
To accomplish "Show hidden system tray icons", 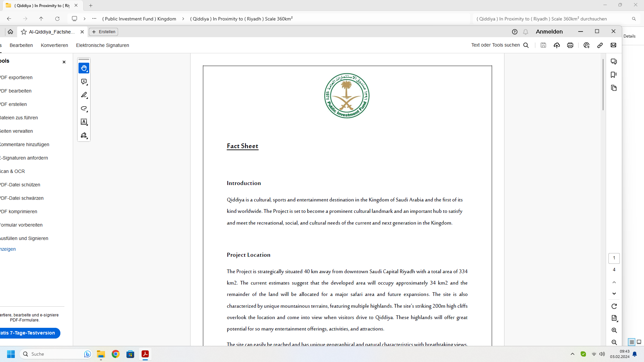I will 573,354.
